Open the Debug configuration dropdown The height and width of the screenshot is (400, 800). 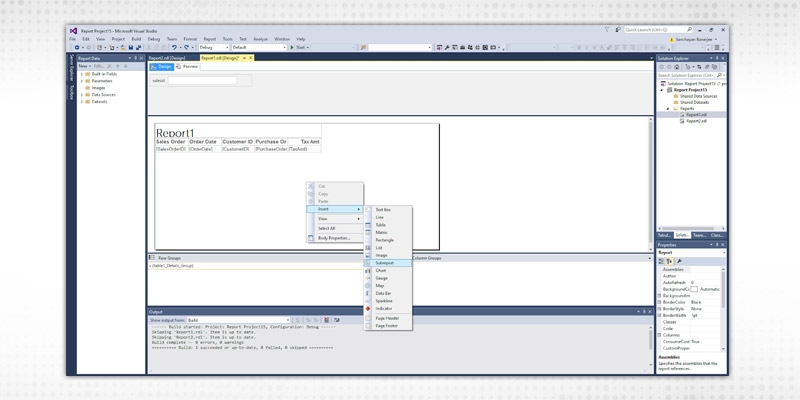pos(213,47)
